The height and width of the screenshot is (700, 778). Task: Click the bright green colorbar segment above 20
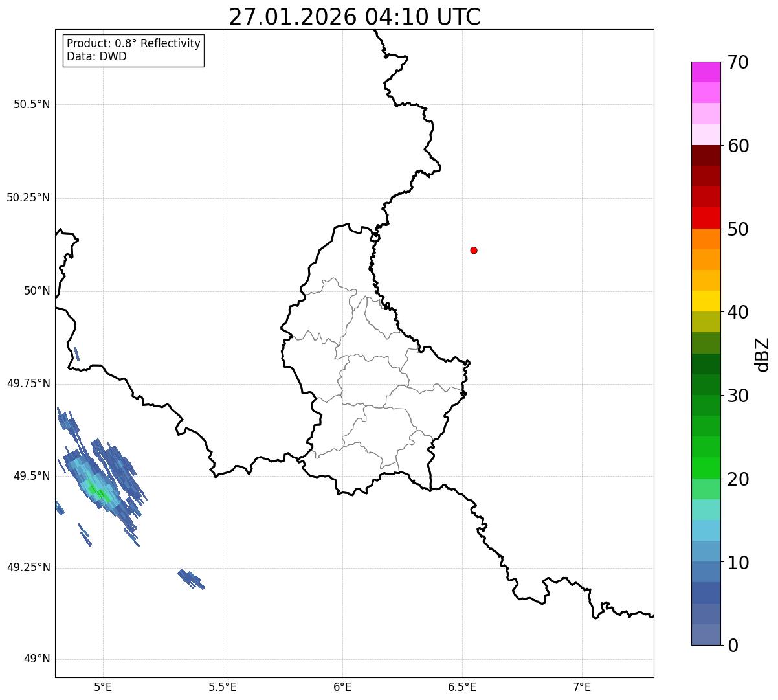[706, 468]
